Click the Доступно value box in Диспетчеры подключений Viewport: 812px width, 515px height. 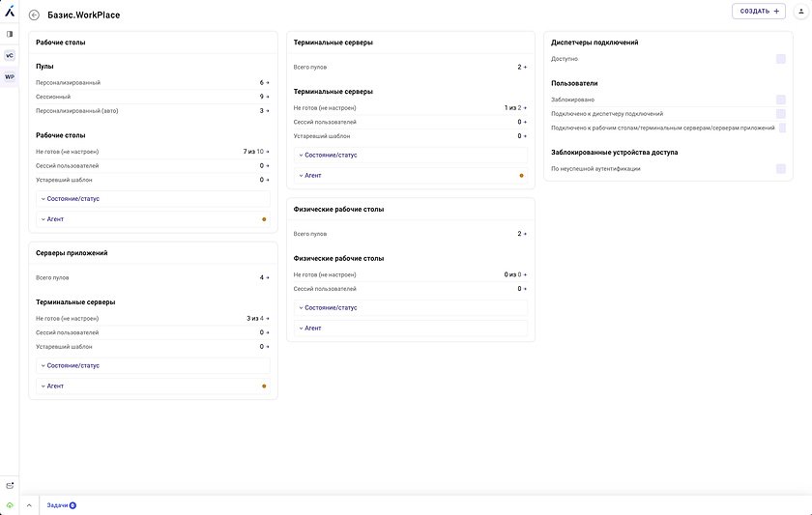[x=780, y=59]
